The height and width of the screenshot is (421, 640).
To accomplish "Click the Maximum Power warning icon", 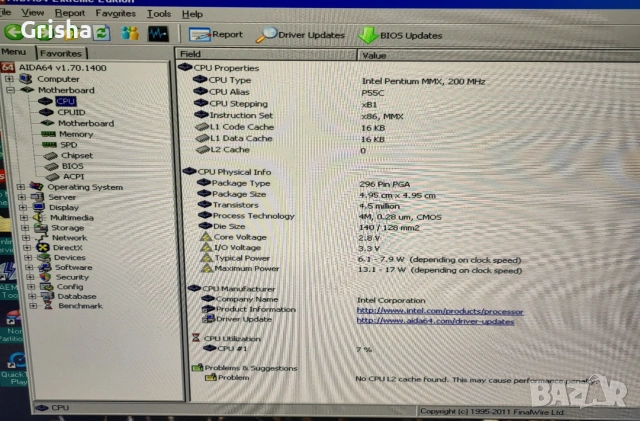I will click(x=207, y=268).
